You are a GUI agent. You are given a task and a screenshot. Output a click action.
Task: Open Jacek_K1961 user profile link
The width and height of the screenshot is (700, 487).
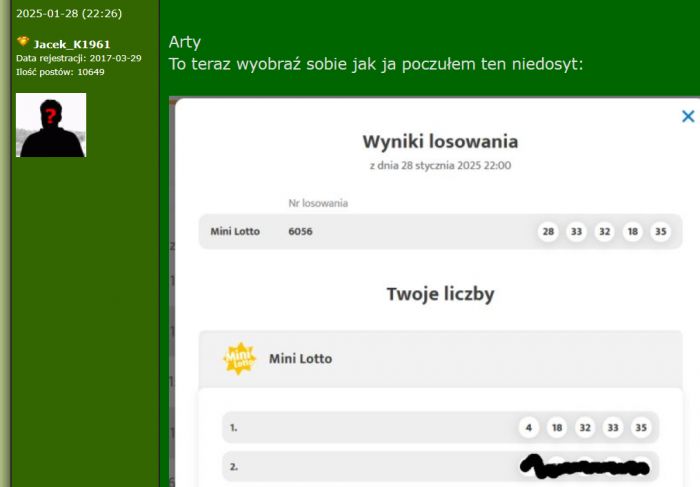[x=72, y=44]
